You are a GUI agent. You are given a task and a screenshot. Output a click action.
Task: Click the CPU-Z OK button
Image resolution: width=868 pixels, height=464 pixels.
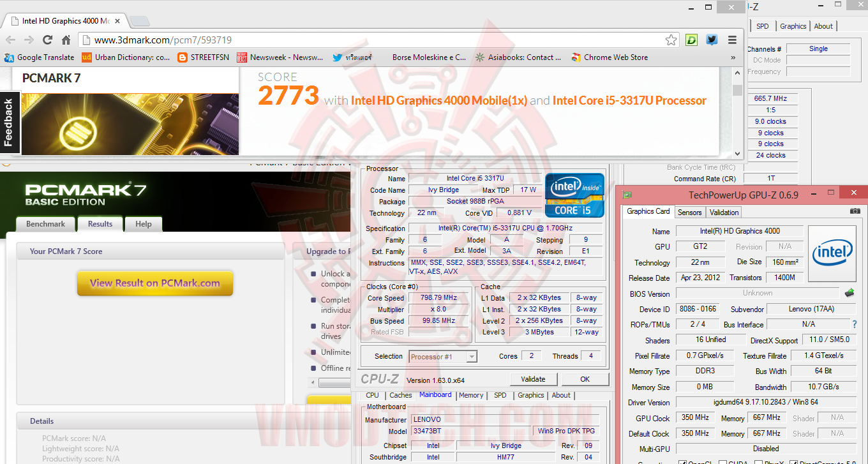tap(585, 379)
